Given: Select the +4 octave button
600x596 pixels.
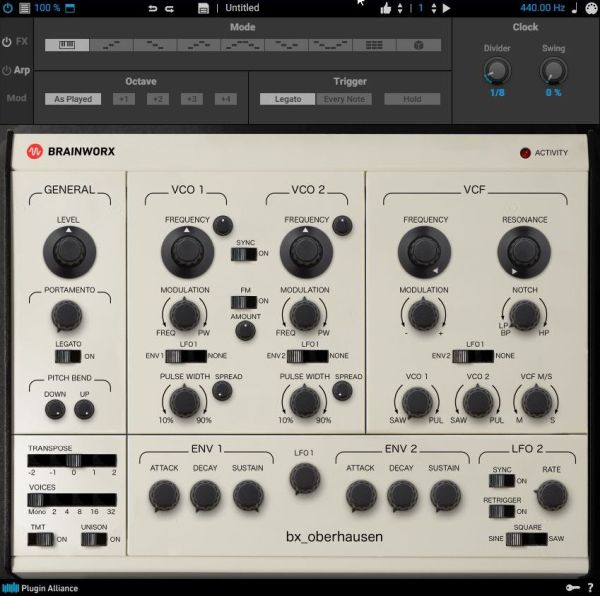Looking at the screenshot, I should (x=226, y=99).
